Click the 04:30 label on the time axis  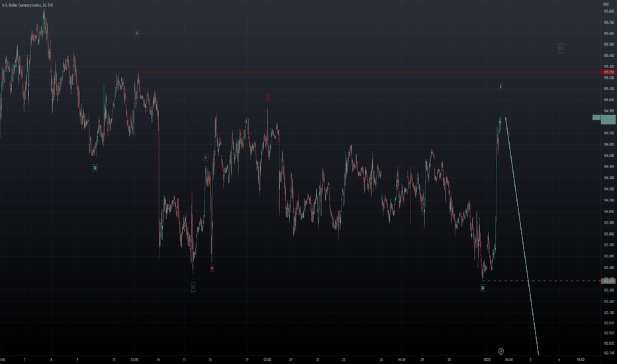point(401,359)
